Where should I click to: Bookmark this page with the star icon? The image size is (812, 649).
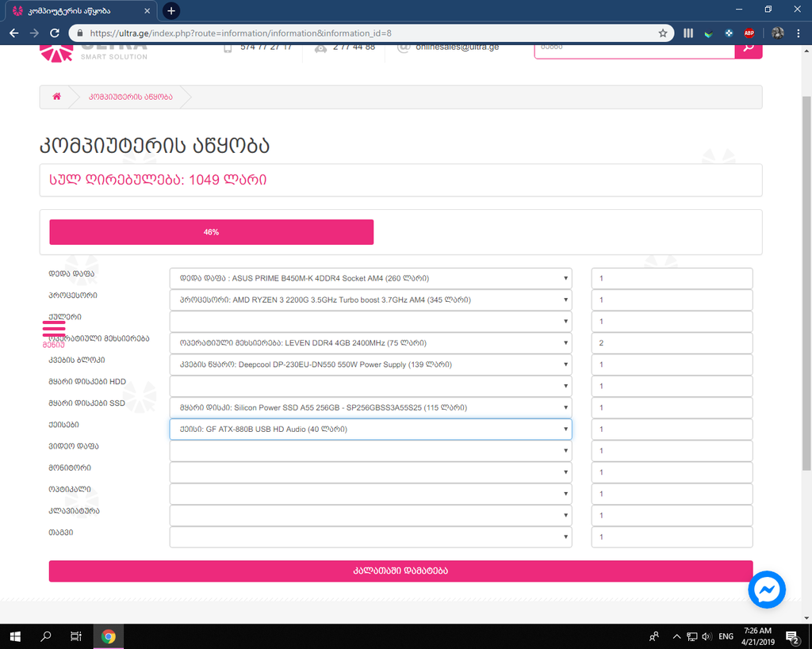663,33
